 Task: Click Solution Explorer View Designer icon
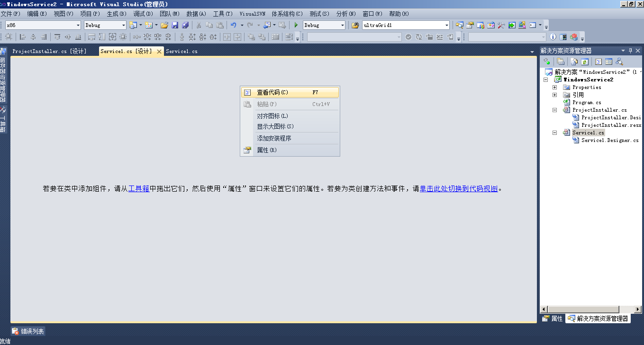pyautogui.click(x=609, y=62)
